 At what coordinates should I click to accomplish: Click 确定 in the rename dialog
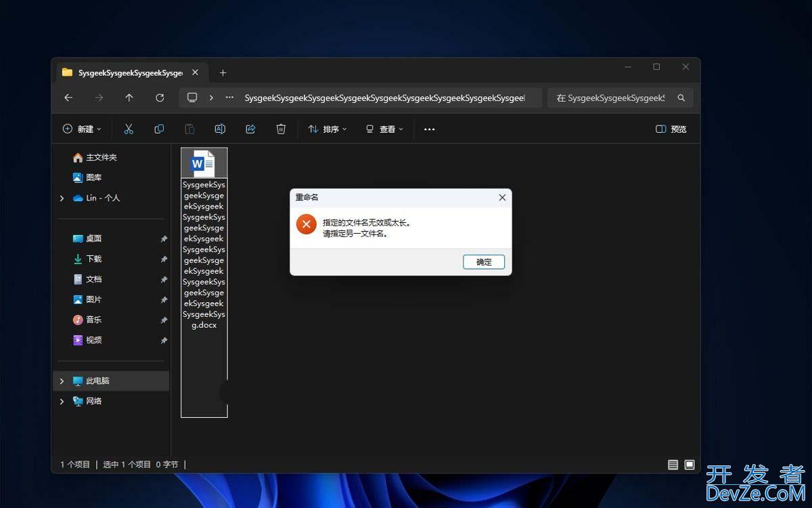tap(484, 261)
